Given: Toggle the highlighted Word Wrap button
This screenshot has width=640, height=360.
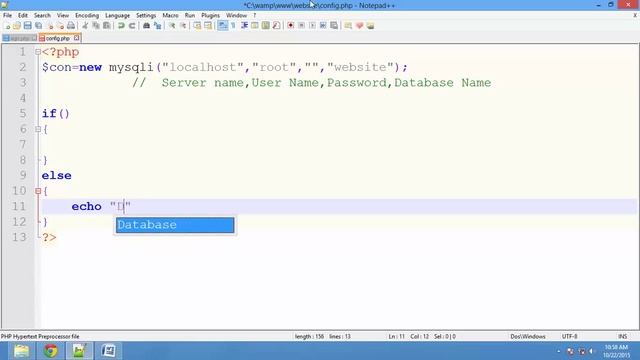Looking at the screenshot, I should pos(222,26).
